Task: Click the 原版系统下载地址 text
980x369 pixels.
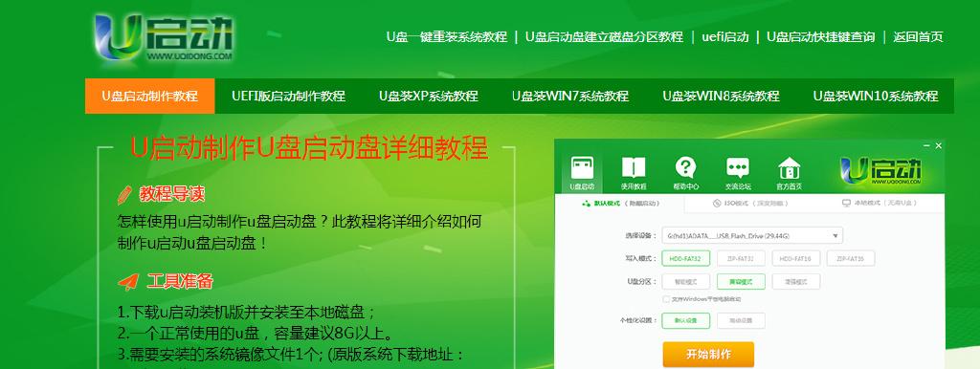Action: point(397,356)
